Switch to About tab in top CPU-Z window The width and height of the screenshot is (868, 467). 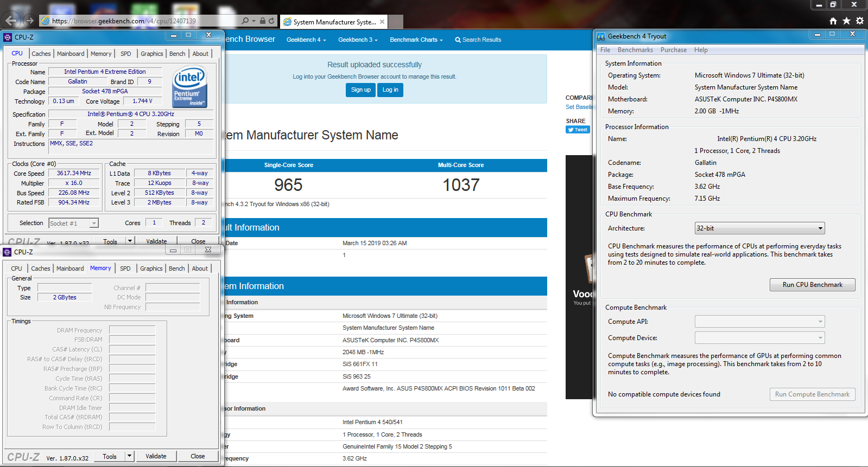click(200, 54)
